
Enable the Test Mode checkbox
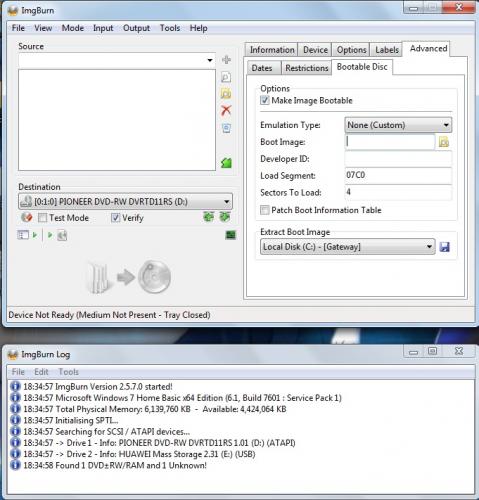click(42, 218)
